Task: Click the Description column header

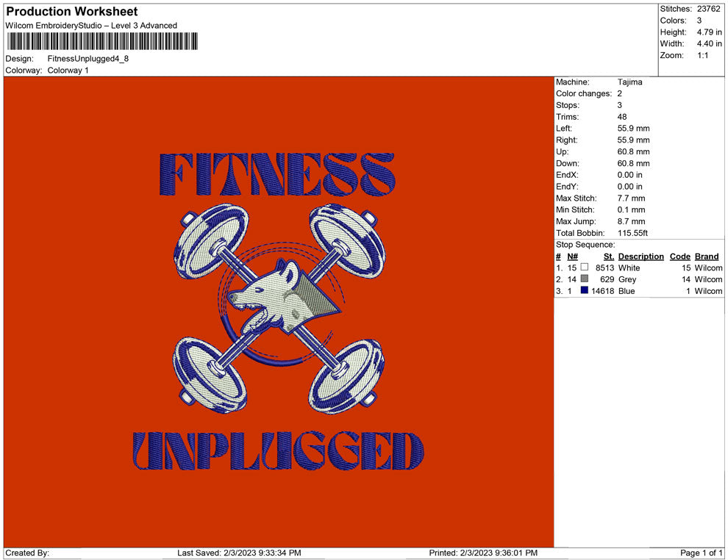Action: 640,256
